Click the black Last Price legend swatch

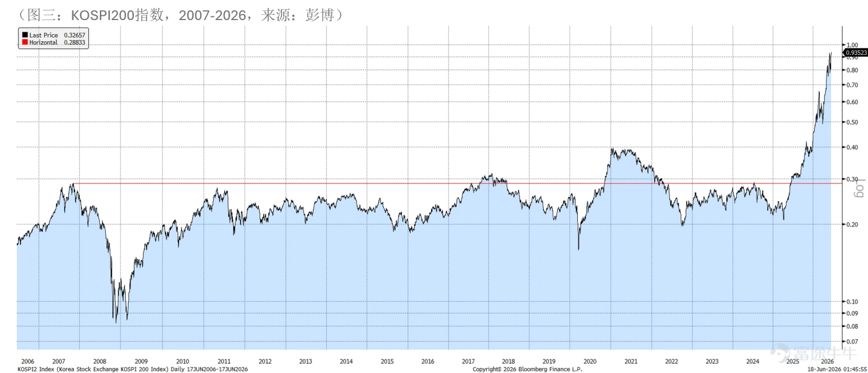coord(24,35)
